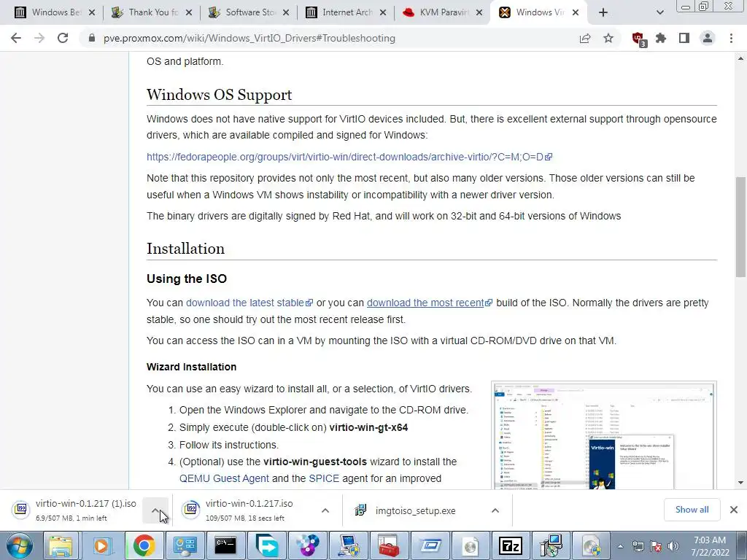Click the Chrome taskbar icon
Viewport: 747px width, 560px height.
tap(144, 545)
